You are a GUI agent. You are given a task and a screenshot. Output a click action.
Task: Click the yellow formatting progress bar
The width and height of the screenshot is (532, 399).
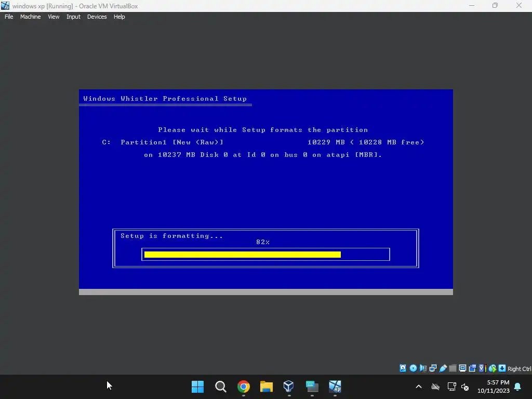click(x=243, y=255)
